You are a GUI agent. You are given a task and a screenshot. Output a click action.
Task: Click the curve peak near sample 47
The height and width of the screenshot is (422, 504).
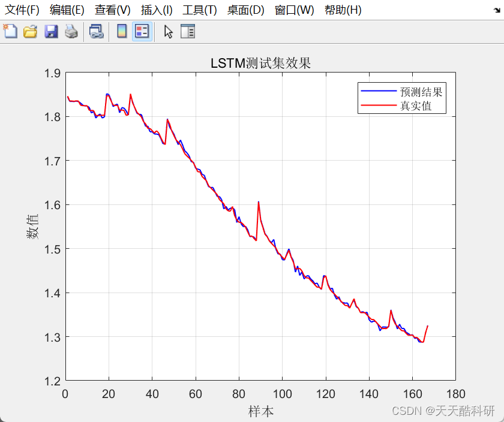(167, 120)
